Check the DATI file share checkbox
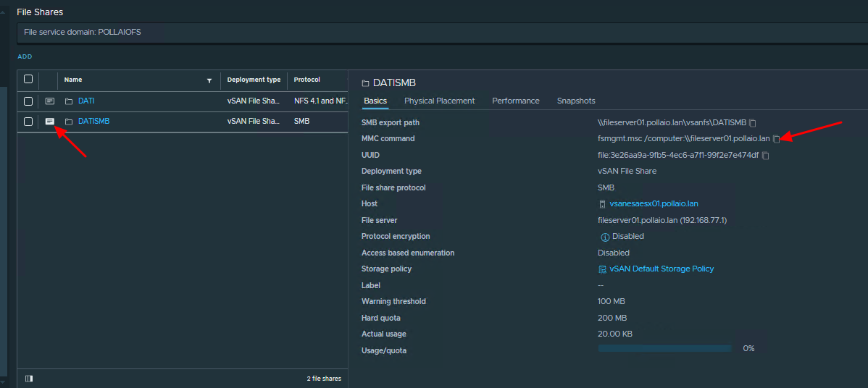Screen dimensions: 868x388 point(28,101)
